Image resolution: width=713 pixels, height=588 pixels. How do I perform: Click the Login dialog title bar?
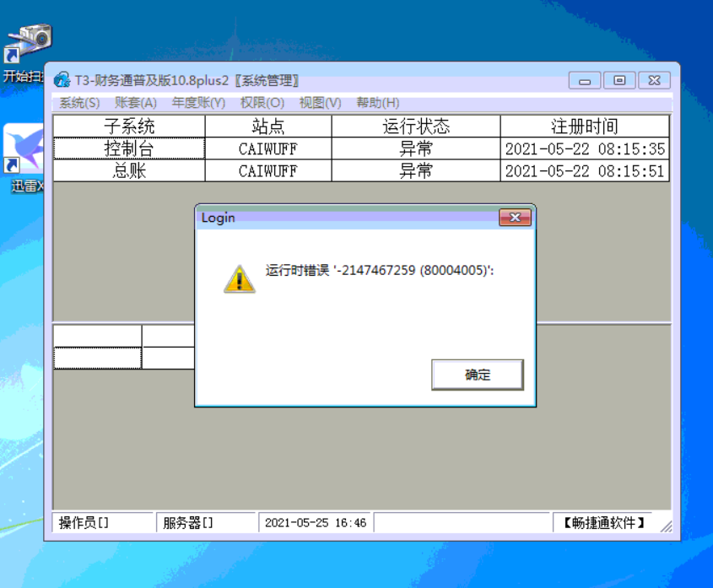coord(348,218)
